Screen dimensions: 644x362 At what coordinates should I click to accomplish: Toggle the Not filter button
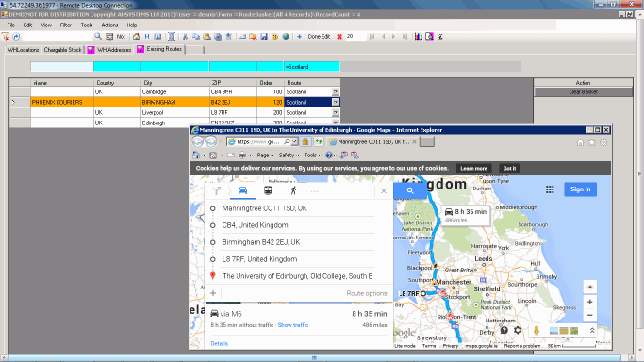121,37
